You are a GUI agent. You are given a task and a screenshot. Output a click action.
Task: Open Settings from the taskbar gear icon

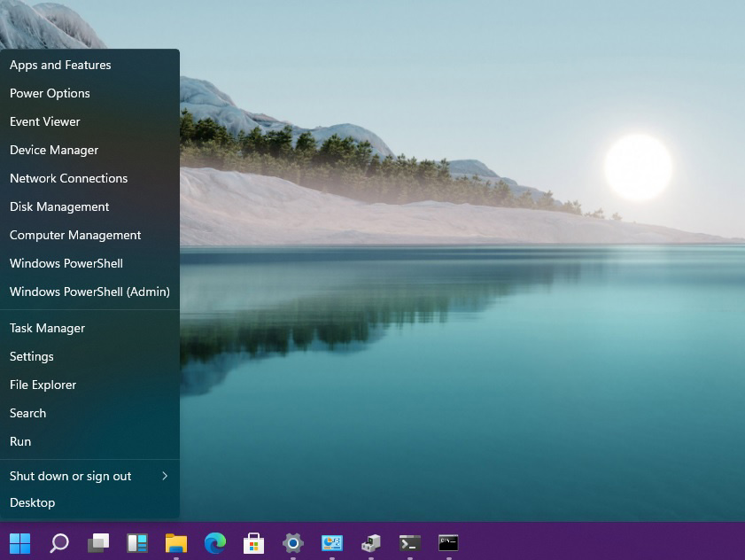[292, 543]
